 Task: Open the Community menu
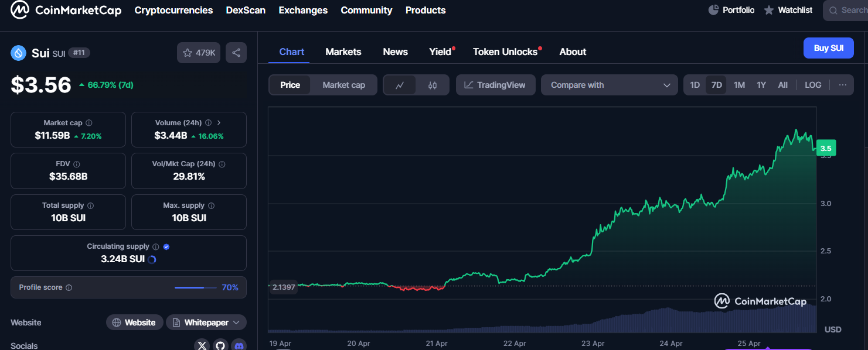366,10
